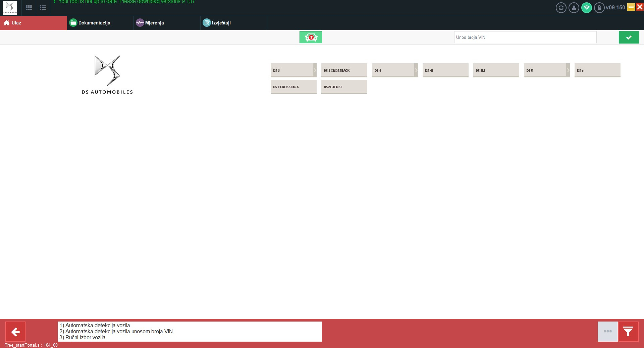Click the large DS Automobiles brand logo
644x348 pixels.
pyautogui.click(x=107, y=75)
